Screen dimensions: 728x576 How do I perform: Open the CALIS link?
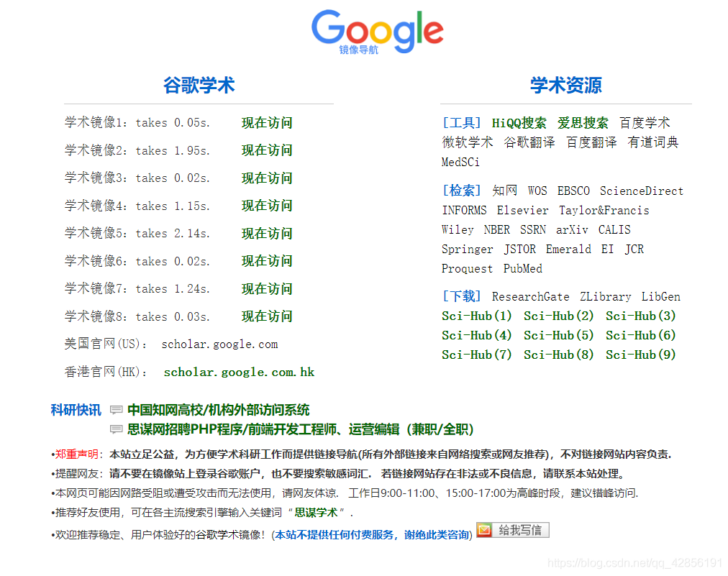(x=614, y=229)
